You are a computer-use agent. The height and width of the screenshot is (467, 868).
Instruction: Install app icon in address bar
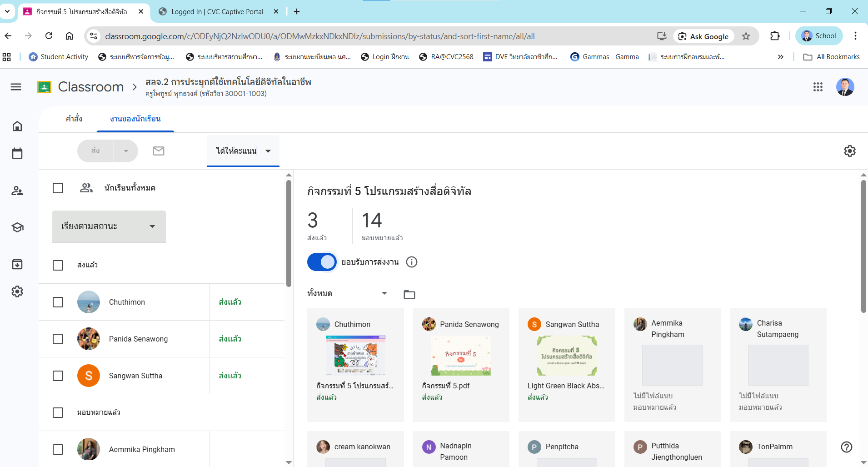(662, 36)
